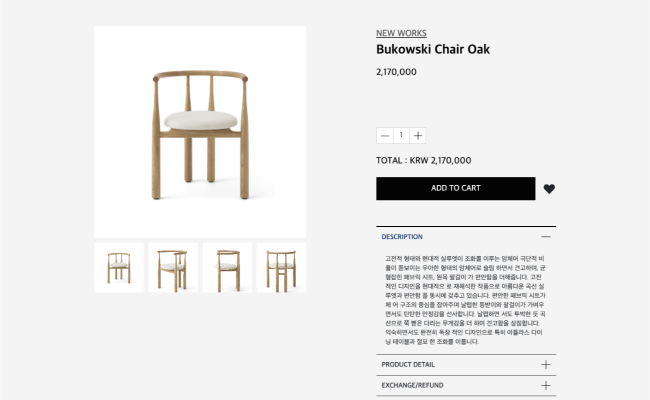Image resolution: width=650 pixels, height=400 pixels.
Task: Expand Exchange/Refund via plus icon
Action: pyautogui.click(x=546, y=385)
